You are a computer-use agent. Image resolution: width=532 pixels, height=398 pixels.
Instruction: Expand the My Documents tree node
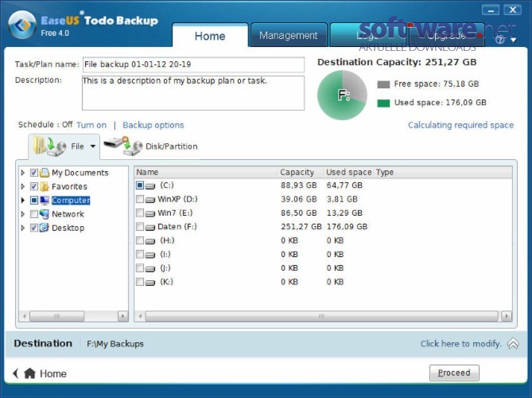pos(23,173)
